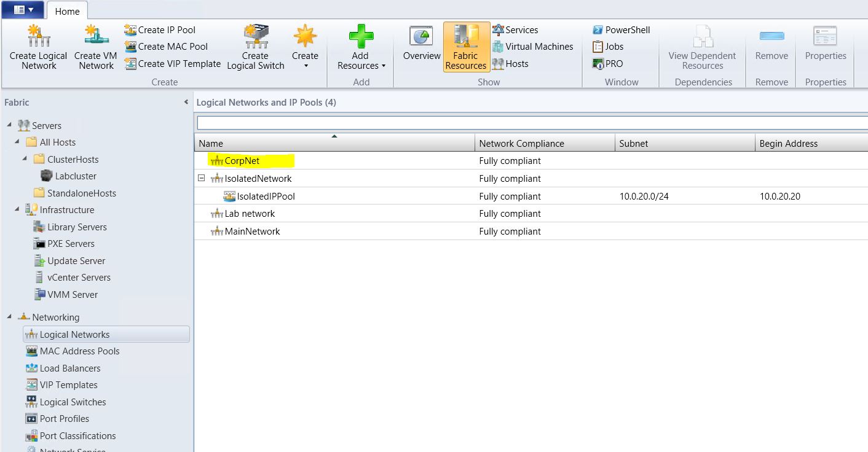
Task: Toggle the Fabric Resources view
Action: pyautogui.click(x=466, y=47)
